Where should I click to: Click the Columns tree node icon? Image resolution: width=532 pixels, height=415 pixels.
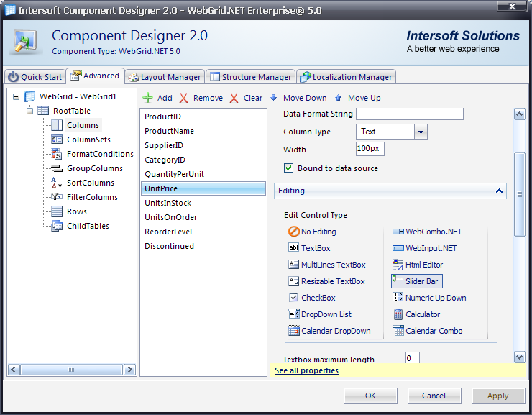57,125
